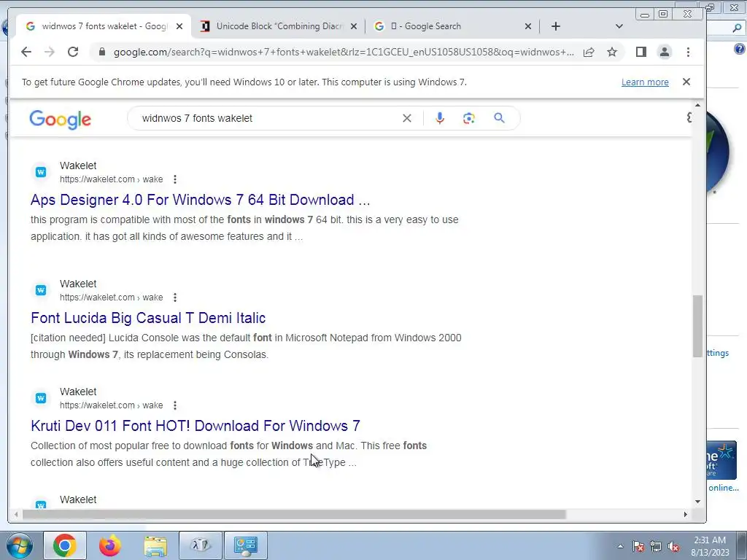Open Learn more link in update notice
747x560 pixels.
pos(645,82)
